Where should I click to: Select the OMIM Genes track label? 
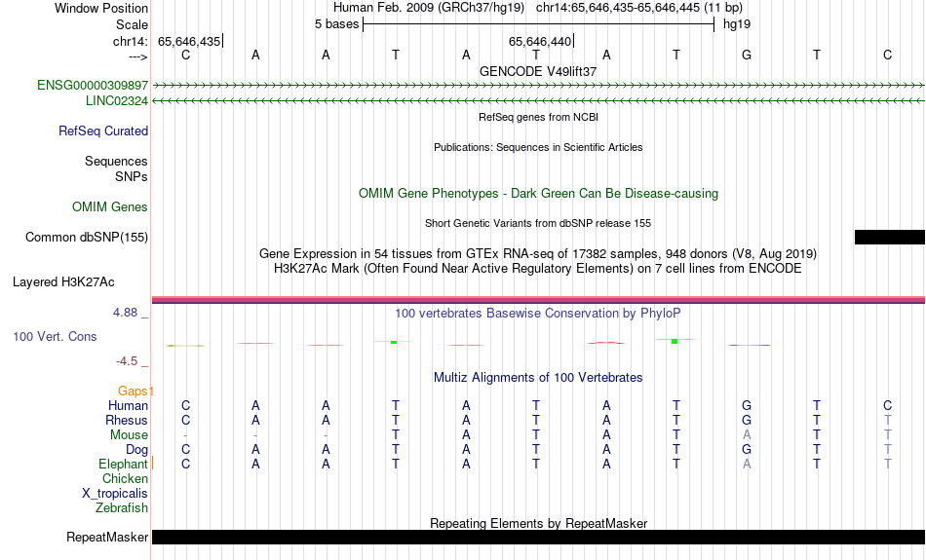[x=110, y=206]
